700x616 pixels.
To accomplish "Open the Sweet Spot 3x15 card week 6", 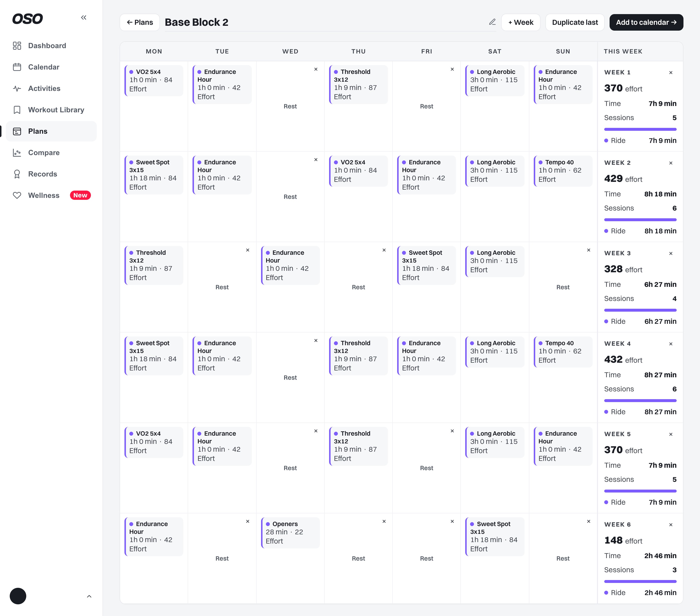I will click(x=495, y=537).
